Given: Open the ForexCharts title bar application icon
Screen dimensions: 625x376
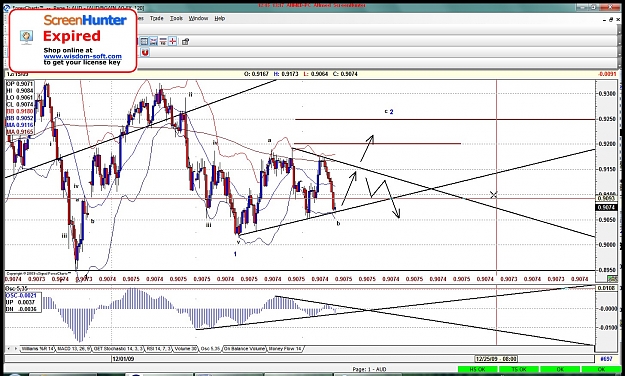Looking at the screenshot, I should coord(6,8).
